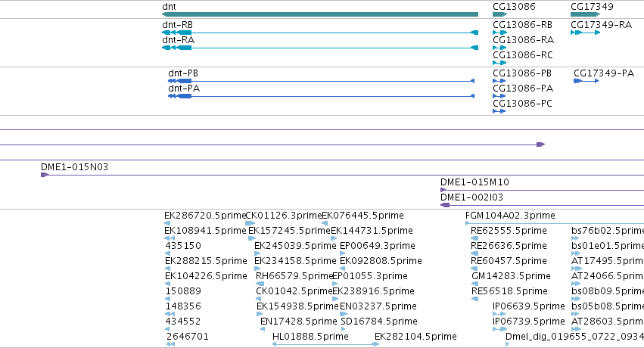Click the IP06639.5prime EST marker
644x348 pixels.
pyautogui.click(x=499, y=314)
